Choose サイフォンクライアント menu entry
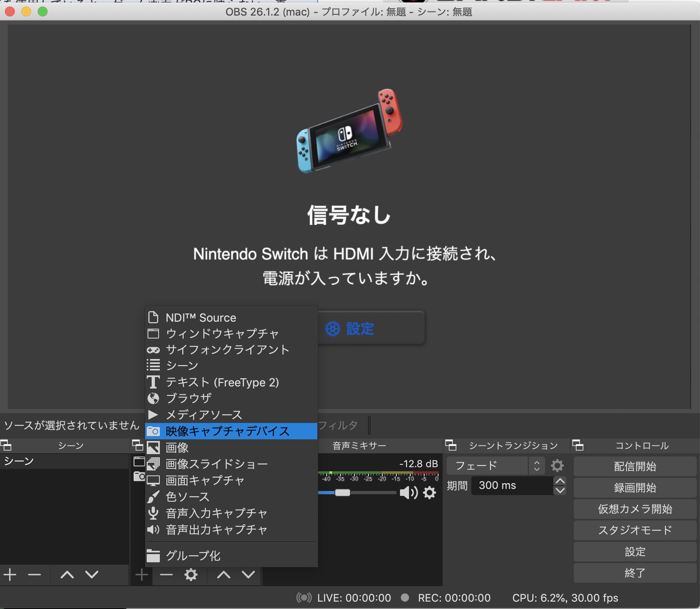Image resolution: width=700 pixels, height=609 pixels. pyautogui.click(x=231, y=350)
